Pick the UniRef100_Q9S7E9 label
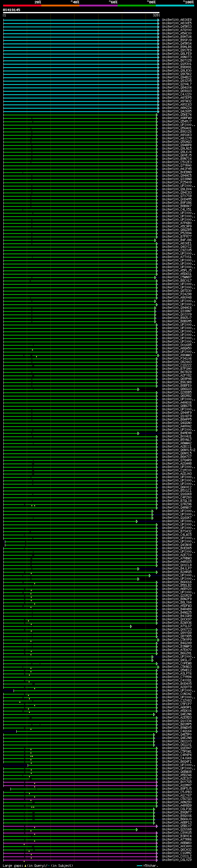Viewport: 197px width, 868px height. click(177, 50)
